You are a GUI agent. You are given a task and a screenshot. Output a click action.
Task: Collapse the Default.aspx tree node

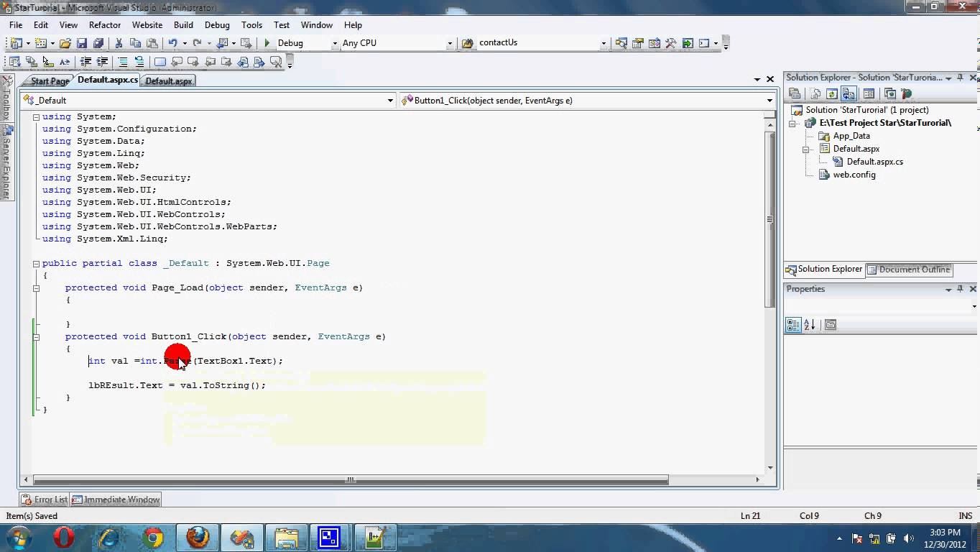pos(806,149)
